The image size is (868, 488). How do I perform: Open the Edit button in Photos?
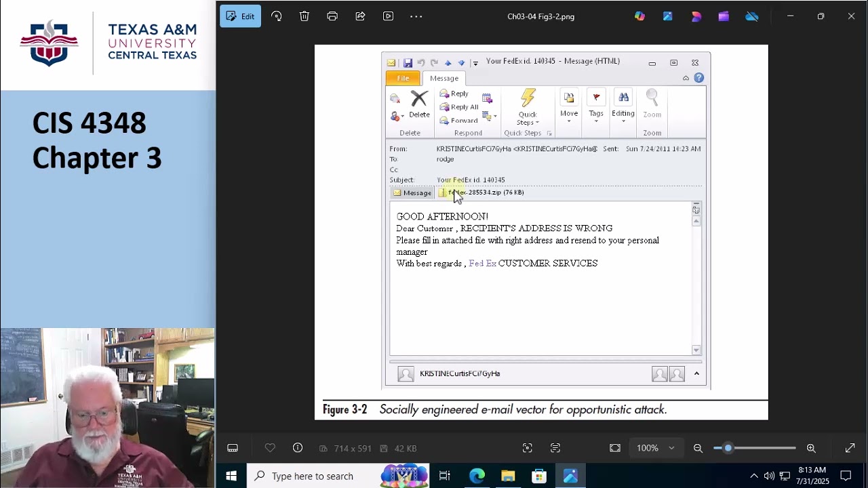240,16
